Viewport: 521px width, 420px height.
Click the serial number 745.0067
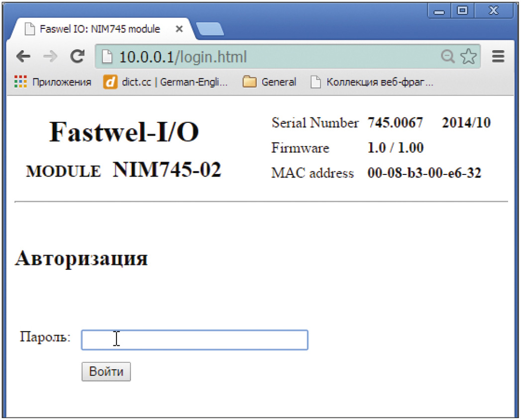click(x=395, y=123)
